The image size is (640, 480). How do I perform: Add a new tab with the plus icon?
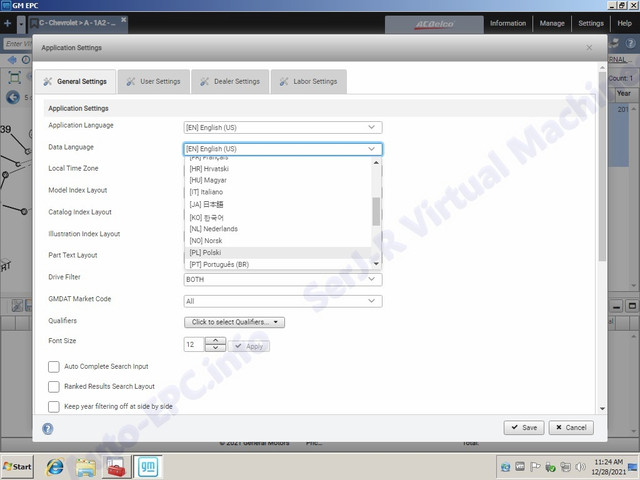pyautogui.click(x=7, y=23)
